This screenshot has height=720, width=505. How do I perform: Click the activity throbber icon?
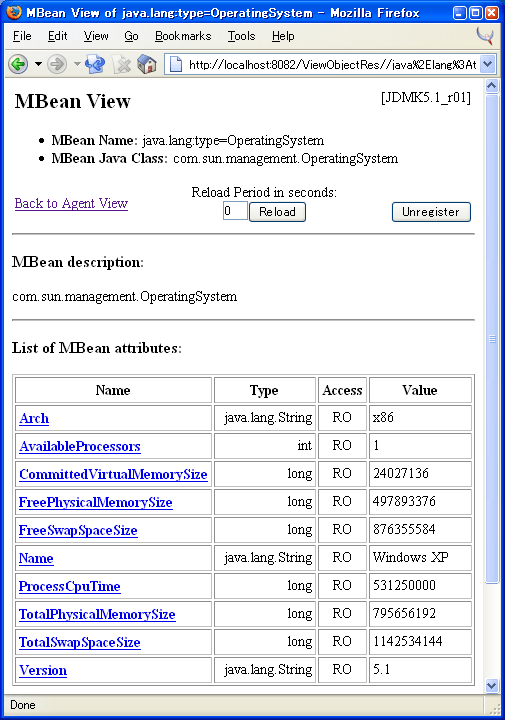pyautogui.click(x=485, y=36)
